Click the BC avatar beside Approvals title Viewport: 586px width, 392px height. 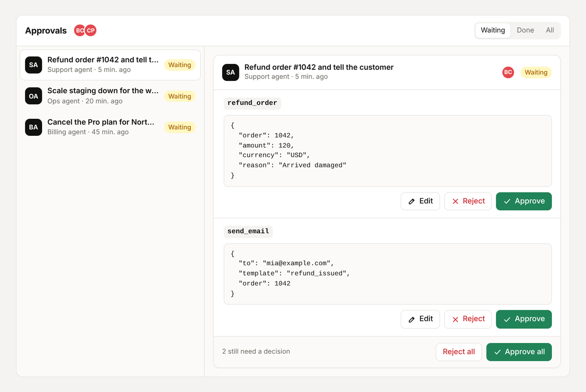(x=79, y=31)
